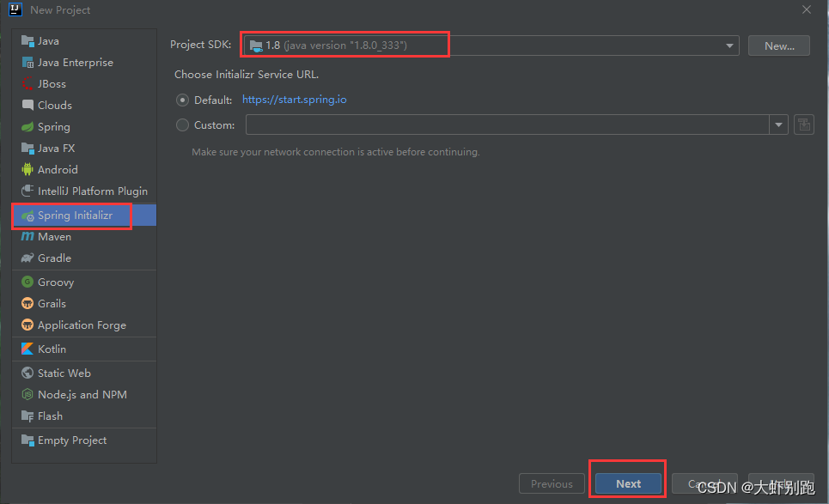Click the Next button
The width and height of the screenshot is (829, 504).
[x=628, y=483]
